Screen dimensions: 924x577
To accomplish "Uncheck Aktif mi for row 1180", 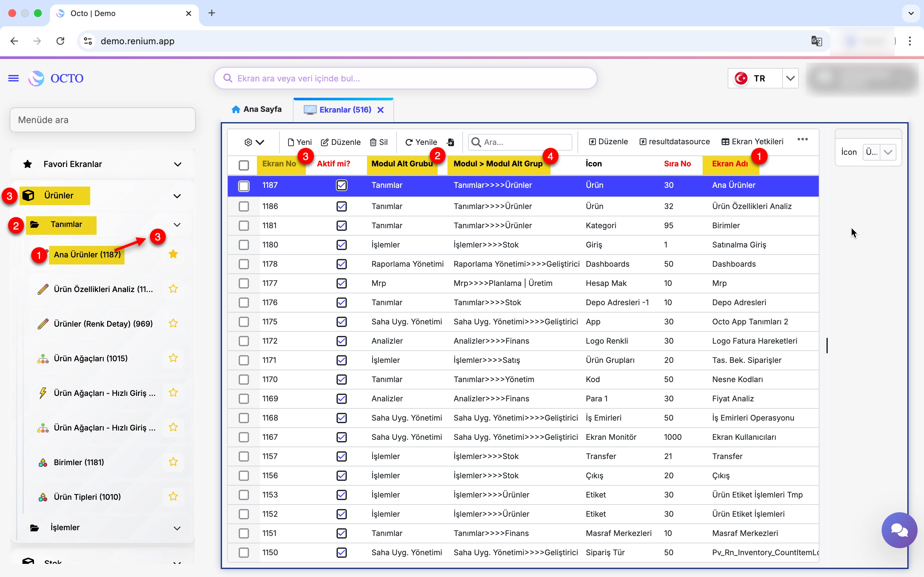I will coord(341,245).
